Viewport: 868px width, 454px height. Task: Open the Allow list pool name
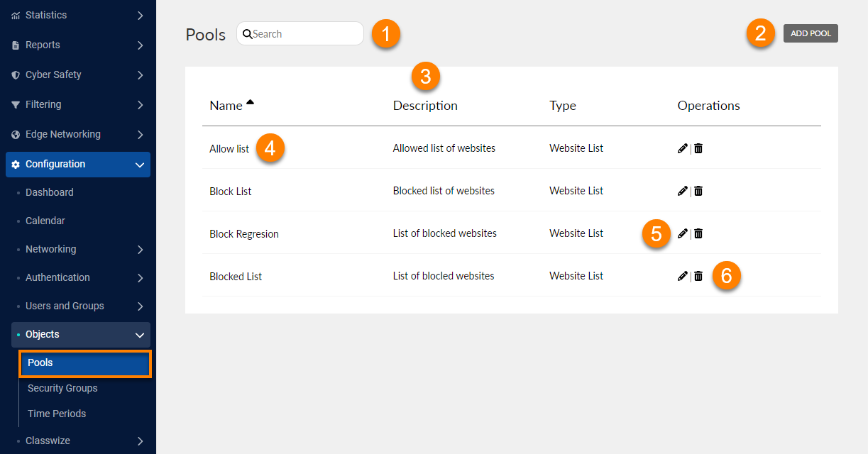[229, 149]
